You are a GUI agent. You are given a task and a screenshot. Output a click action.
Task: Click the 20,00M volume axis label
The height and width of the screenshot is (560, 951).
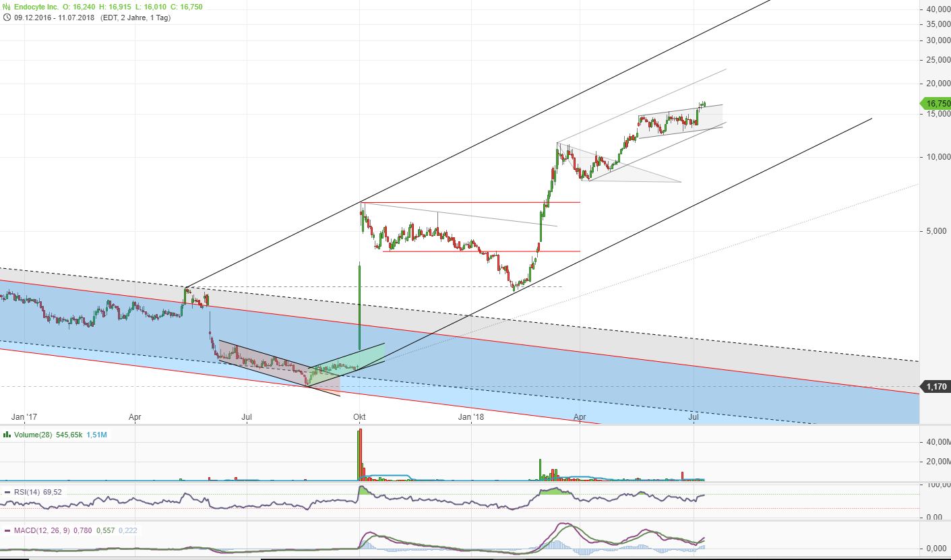[x=938, y=462]
